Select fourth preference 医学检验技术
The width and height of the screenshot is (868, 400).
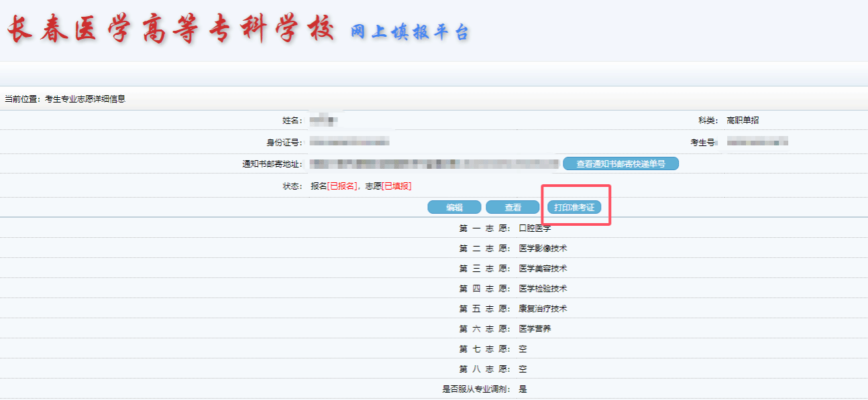click(543, 289)
